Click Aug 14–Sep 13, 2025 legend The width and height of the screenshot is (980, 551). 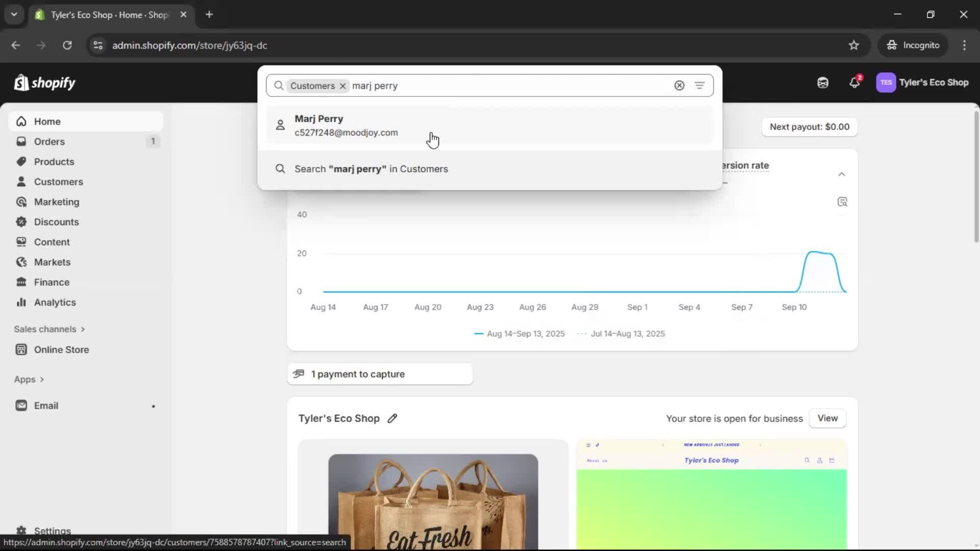520,334
